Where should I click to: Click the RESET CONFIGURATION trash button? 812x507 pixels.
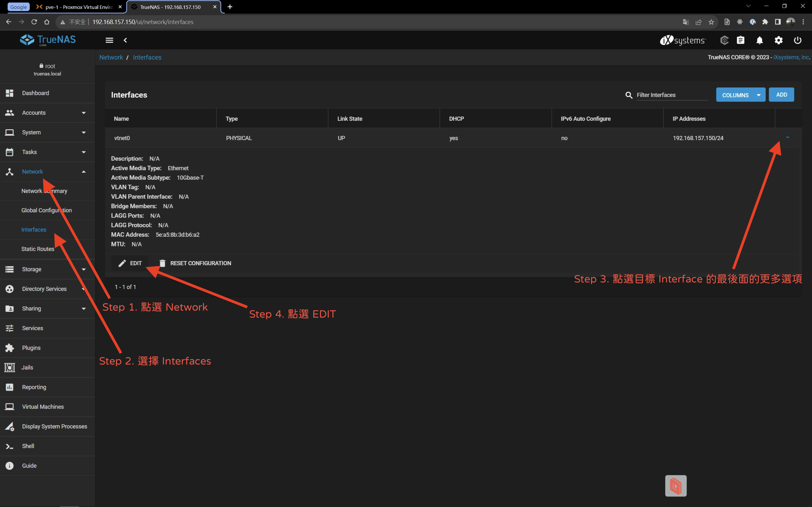195,263
